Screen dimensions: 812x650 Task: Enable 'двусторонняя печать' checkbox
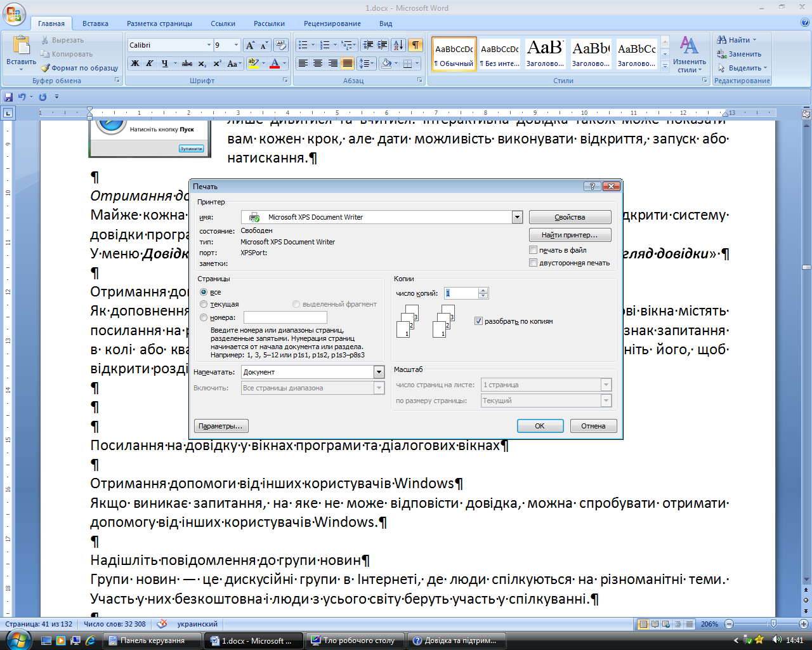click(x=534, y=263)
